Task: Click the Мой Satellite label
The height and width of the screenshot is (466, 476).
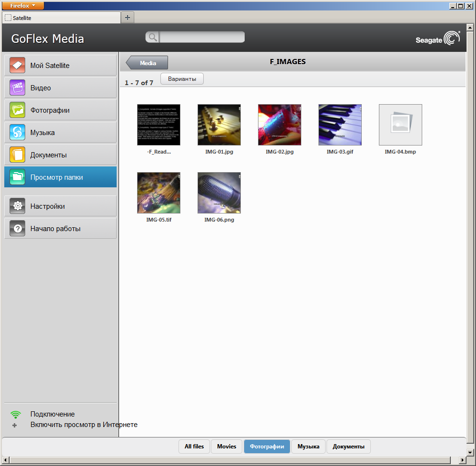Action: [50, 66]
